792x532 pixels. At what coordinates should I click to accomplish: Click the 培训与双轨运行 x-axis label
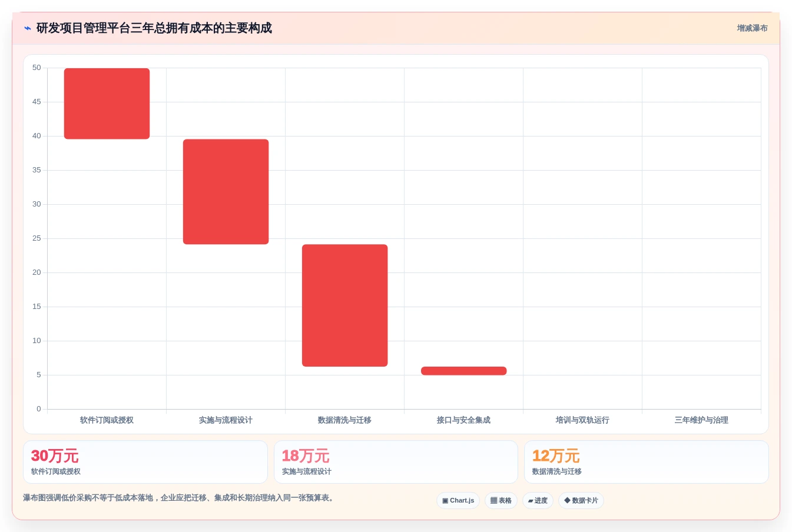click(x=582, y=420)
